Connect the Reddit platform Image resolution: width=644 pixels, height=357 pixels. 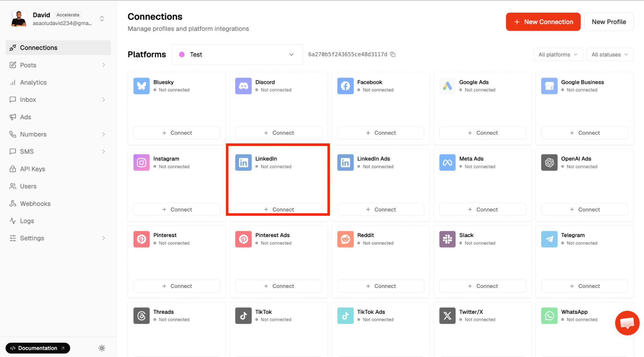click(x=381, y=286)
